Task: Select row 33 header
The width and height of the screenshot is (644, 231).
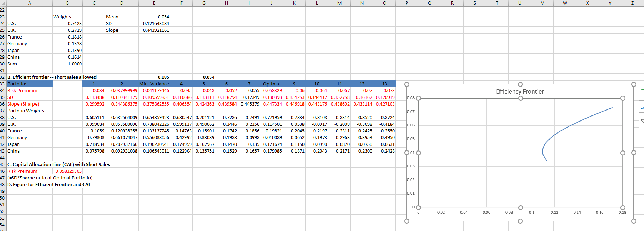Action: (x=3, y=84)
